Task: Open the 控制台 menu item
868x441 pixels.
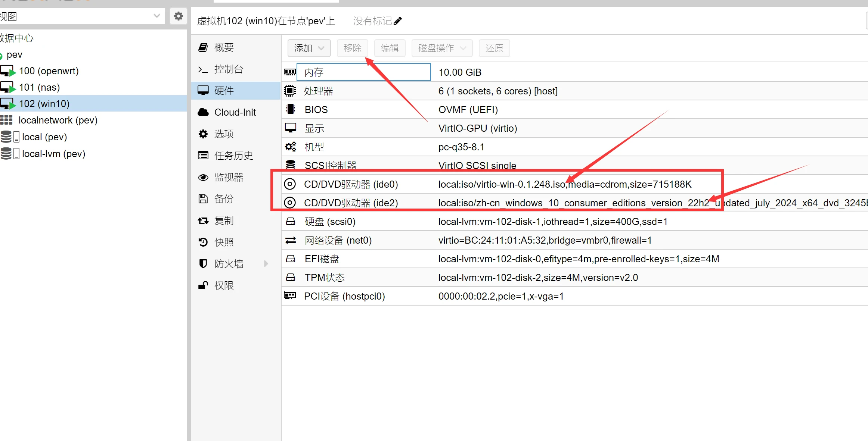Action: pyautogui.click(x=236, y=69)
